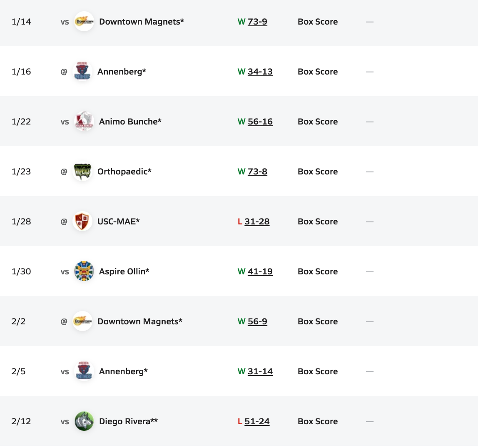Click Downtown Magnets logo in 2/2 game row
Screen dimensions: 478x448
82,321
